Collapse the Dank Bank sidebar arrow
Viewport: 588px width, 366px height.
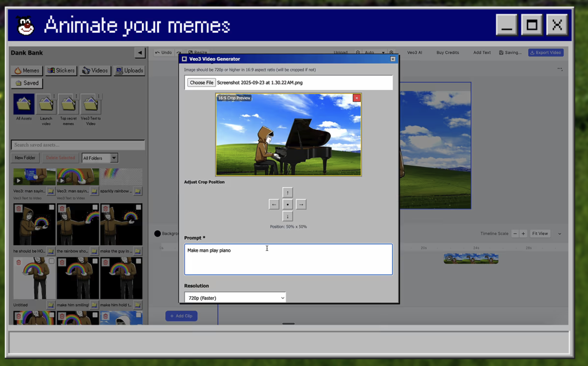(x=140, y=53)
